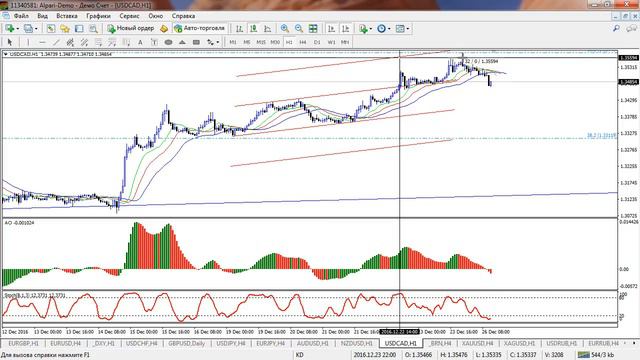Click the profiles icon
640x360 pixels.
[28, 29]
